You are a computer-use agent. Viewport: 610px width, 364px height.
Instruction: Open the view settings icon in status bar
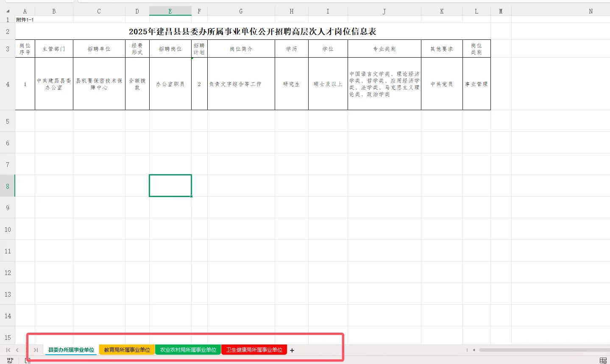[603, 361]
